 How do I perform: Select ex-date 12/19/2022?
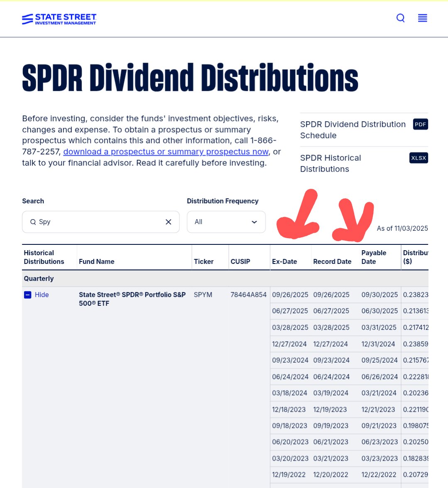pos(289,475)
